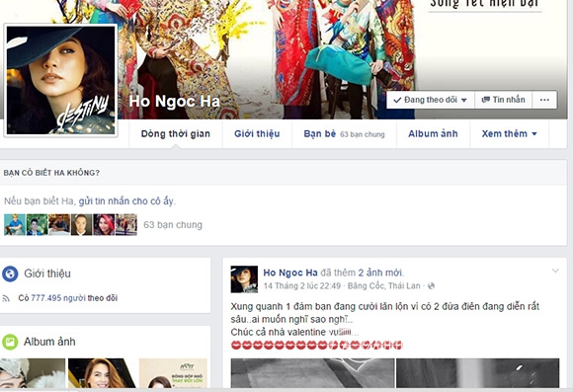
Task: Open the '2 ảnh mới' photos link
Action: pos(380,273)
